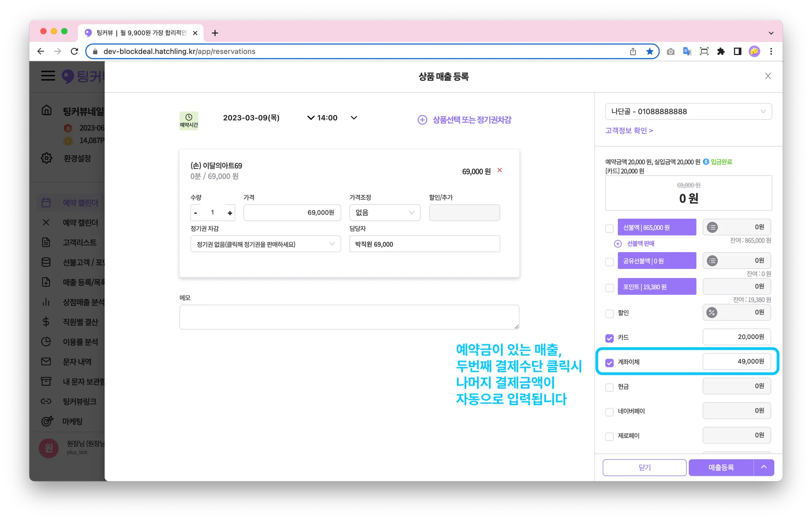Bookmark page with the star icon
The image size is (812, 520).
coord(649,52)
